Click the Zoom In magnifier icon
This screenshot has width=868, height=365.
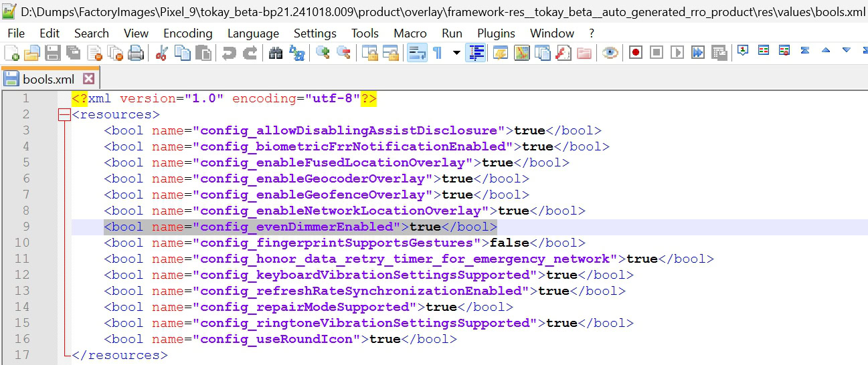pos(323,53)
